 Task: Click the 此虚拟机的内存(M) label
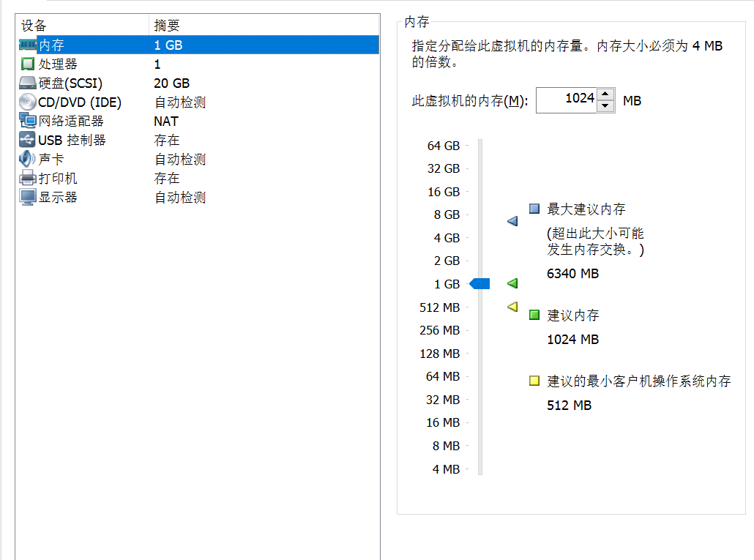[470, 101]
